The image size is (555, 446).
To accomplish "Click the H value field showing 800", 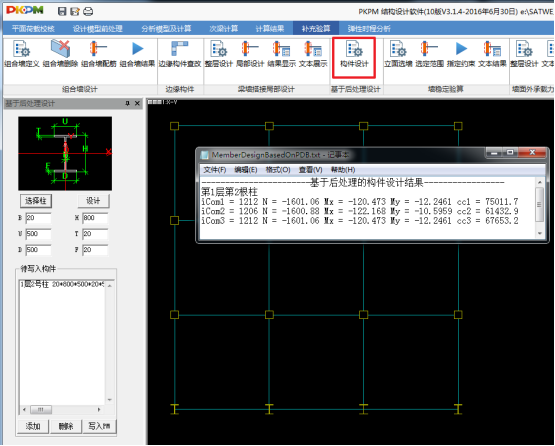I will [95, 218].
